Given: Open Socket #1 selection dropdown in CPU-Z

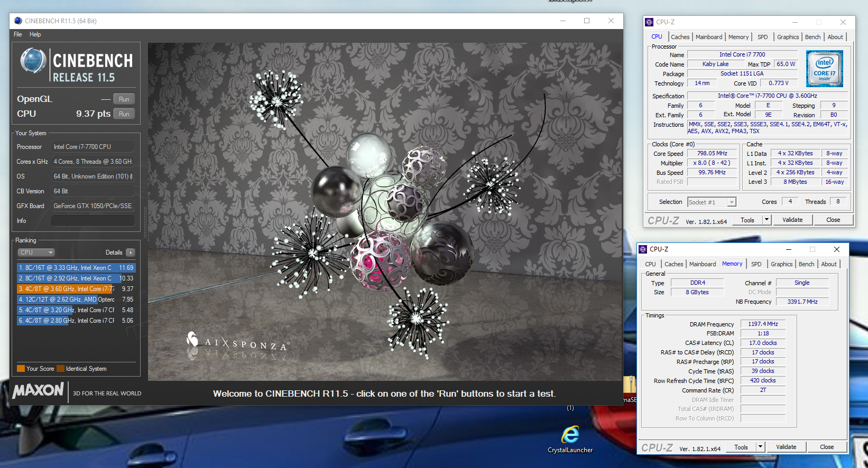Looking at the screenshot, I should coord(712,202).
